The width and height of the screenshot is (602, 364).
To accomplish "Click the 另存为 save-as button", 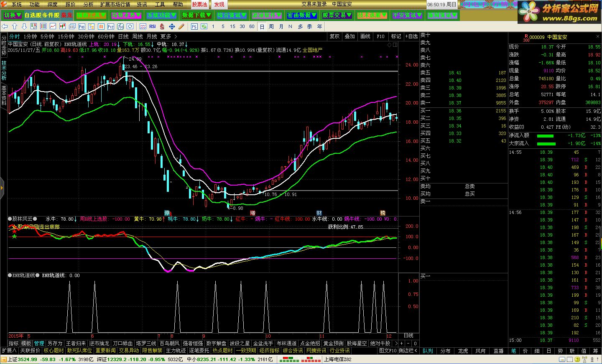I will click(x=55, y=344).
